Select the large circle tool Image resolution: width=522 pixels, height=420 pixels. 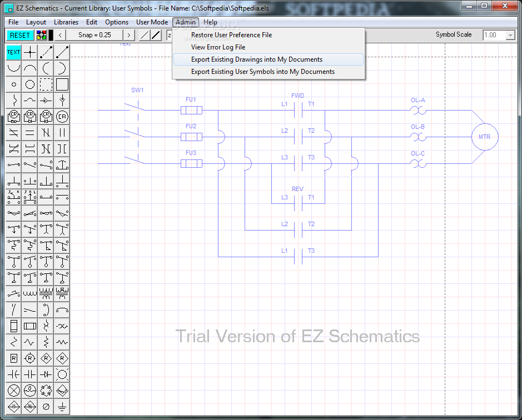29,84
